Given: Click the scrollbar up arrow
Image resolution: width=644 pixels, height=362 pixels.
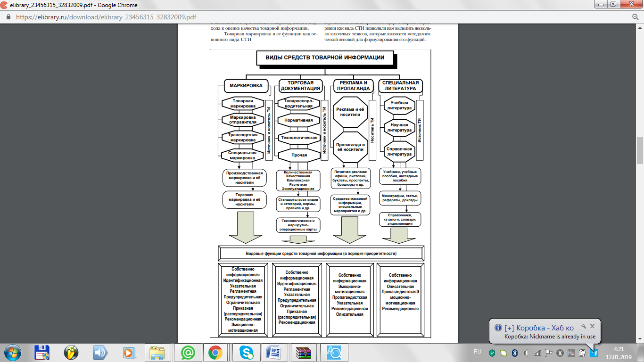Looking at the screenshot, I should coord(640,28).
